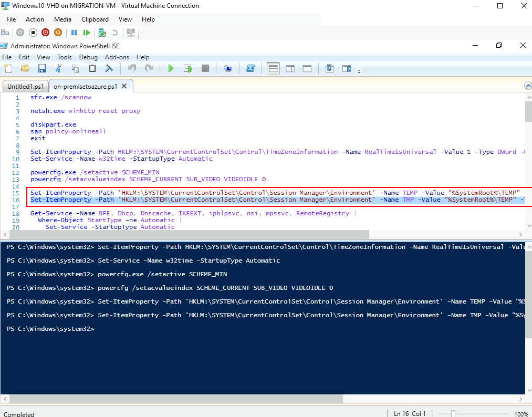Show Command Add-on pane icon
The image size is (532, 417).
[x=347, y=69]
